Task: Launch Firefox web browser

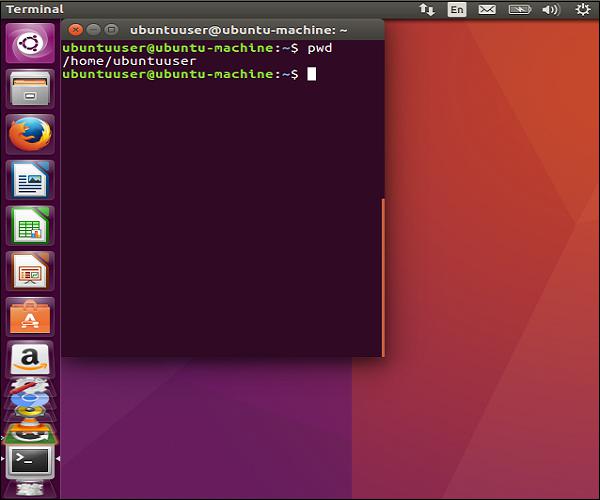Action: [30, 134]
